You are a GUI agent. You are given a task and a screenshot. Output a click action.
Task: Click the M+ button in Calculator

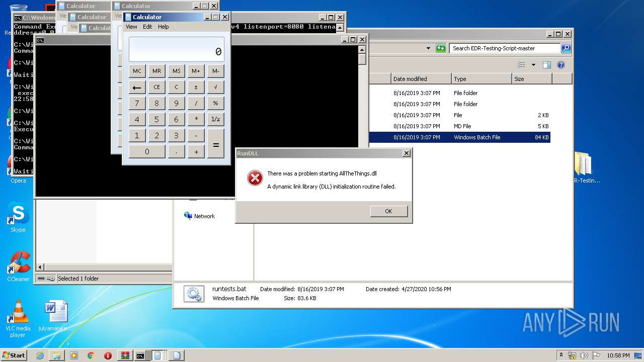point(196,71)
